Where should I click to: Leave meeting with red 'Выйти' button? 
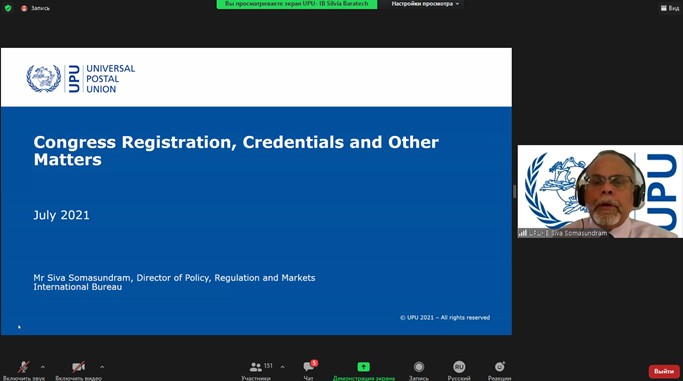(664, 371)
